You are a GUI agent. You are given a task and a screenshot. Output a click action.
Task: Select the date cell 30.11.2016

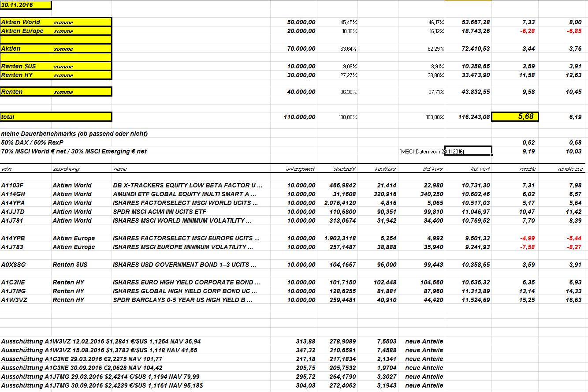[26, 5]
